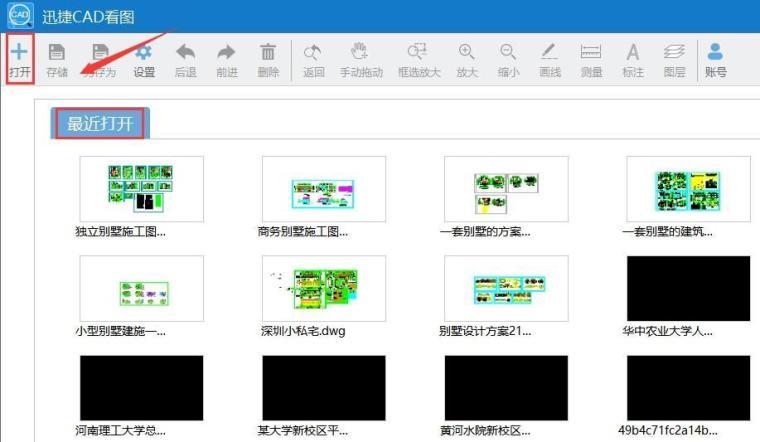Image resolution: width=760 pixels, height=442 pixels.
Task: Click the 前进 redo arrow
Action: pyautogui.click(x=226, y=52)
